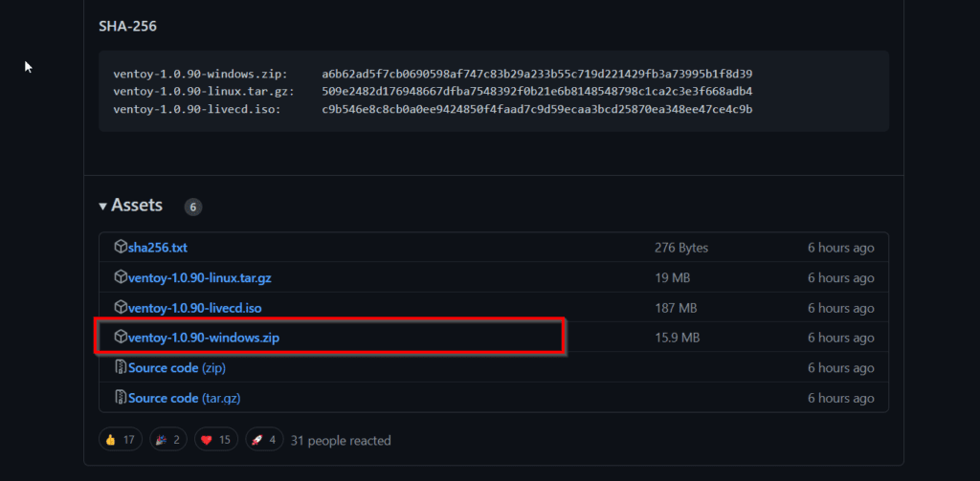
Task: Click the package icon beside ventoy-1.0.90-livecd.iso
Action: pyautogui.click(x=121, y=308)
